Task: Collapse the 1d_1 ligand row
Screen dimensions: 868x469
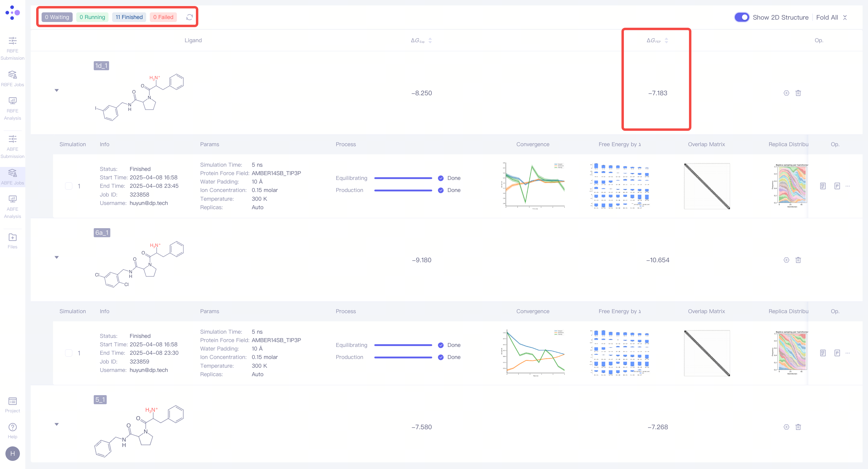Action: [x=57, y=90]
